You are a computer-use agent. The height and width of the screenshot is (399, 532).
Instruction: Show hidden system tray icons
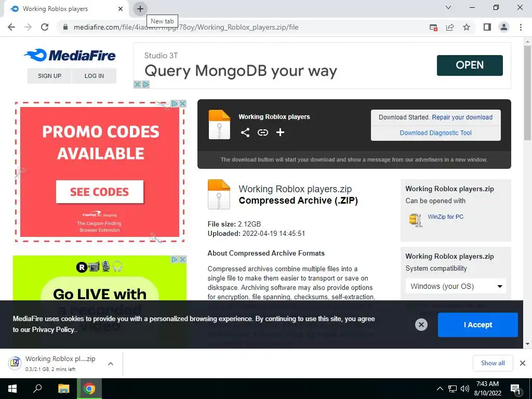coord(440,389)
